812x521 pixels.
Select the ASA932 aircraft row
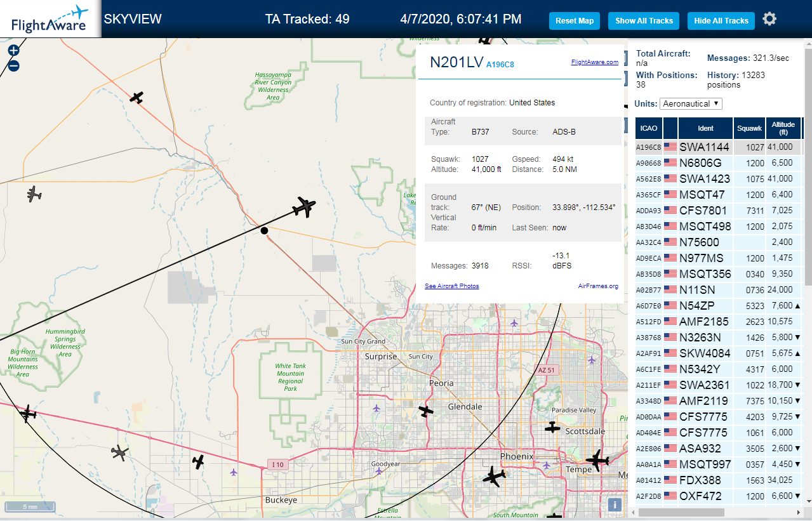coord(719,449)
